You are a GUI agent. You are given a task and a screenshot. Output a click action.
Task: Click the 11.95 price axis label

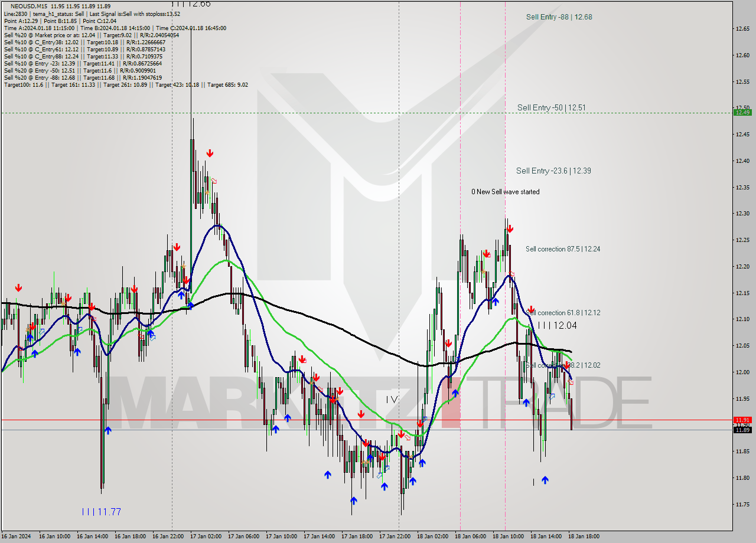click(742, 399)
